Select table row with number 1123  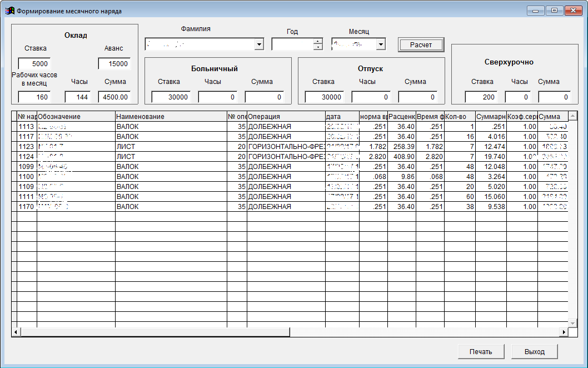coord(27,147)
